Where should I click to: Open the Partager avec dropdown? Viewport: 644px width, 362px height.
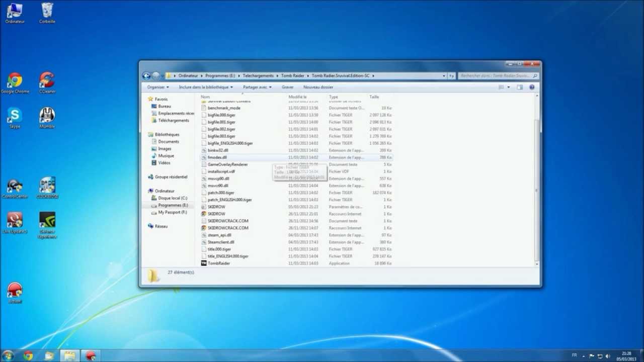pos(257,87)
